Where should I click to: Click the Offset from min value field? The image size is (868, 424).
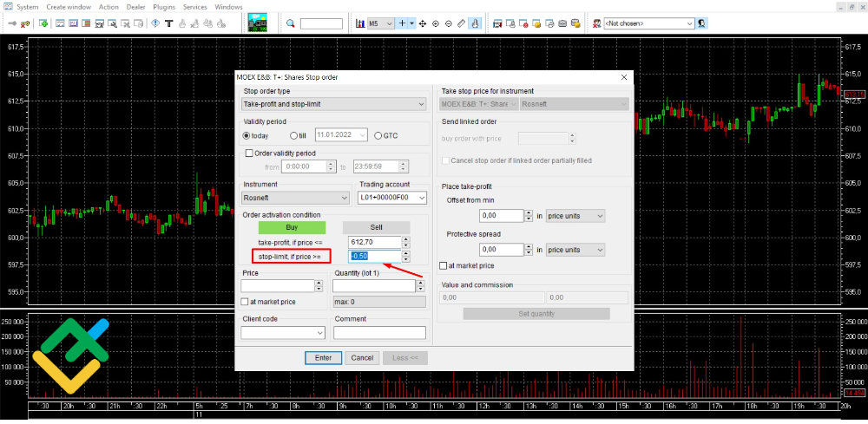click(502, 216)
